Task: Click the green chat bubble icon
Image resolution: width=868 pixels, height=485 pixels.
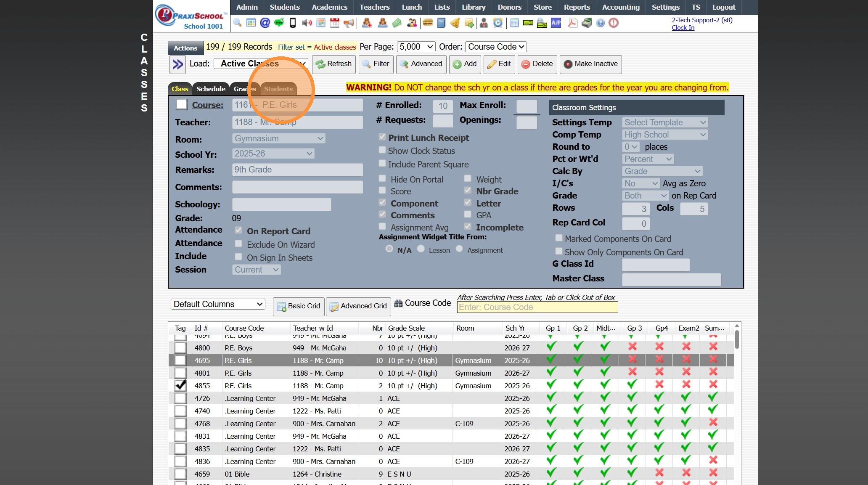Action: (279, 23)
